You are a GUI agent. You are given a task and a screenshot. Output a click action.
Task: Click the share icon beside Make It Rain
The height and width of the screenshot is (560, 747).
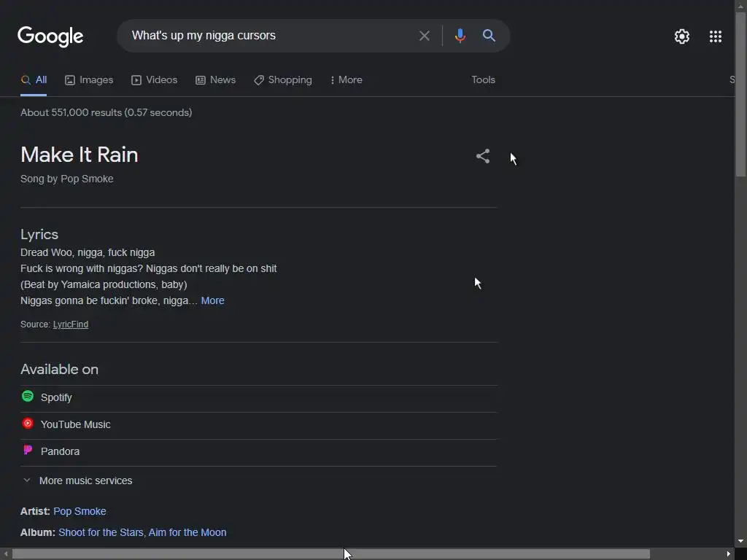point(483,156)
